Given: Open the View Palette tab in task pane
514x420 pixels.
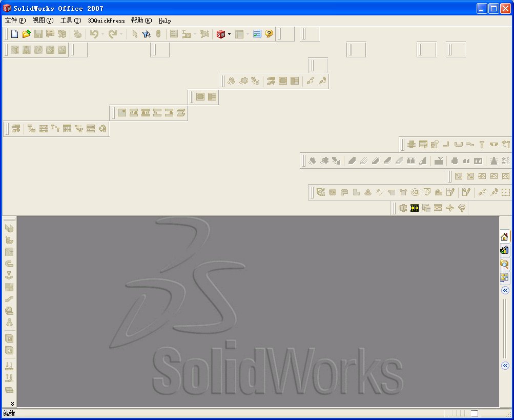Looking at the screenshot, I should click(505, 277).
